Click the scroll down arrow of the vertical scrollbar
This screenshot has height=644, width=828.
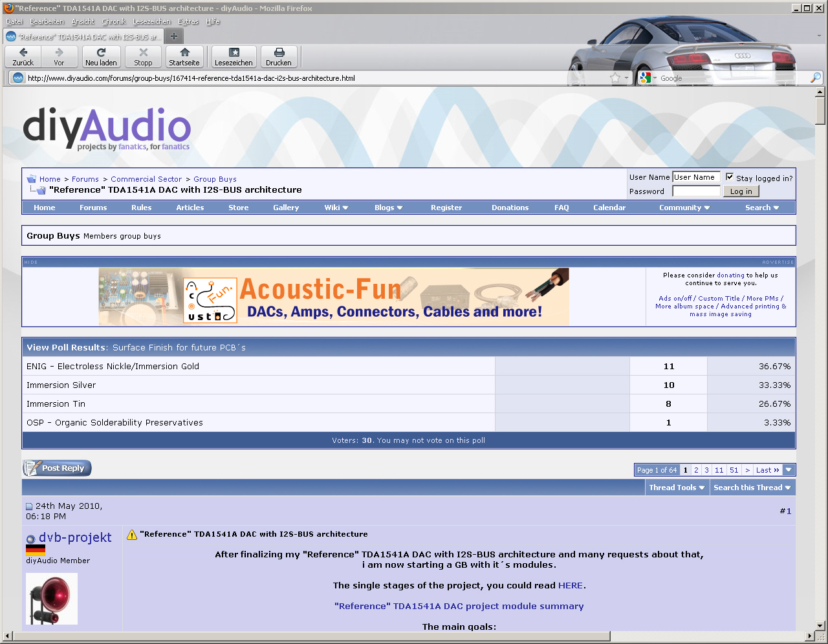tap(820, 625)
